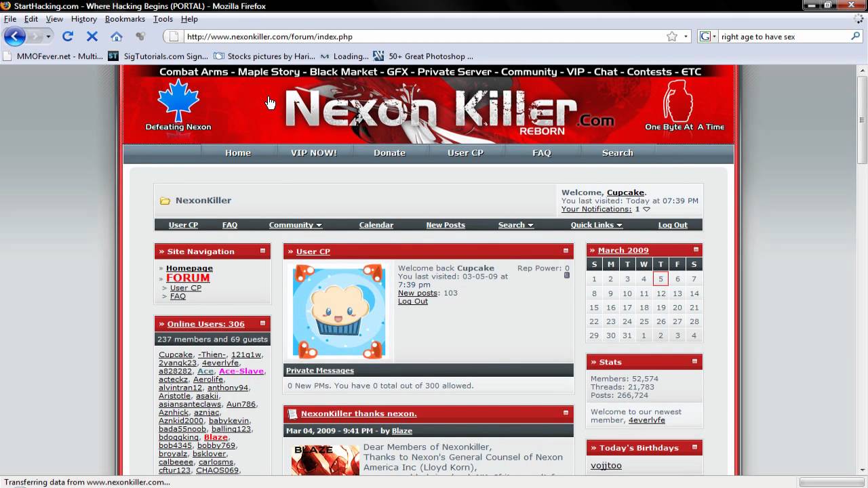The height and width of the screenshot is (488, 868).
Task: Collapse the March 2009 calendar panel
Action: pyautogui.click(x=696, y=249)
